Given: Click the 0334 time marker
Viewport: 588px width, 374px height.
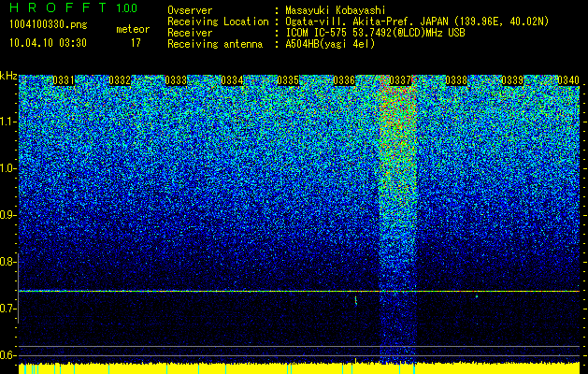Looking at the screenshot, I should (232, 80).
